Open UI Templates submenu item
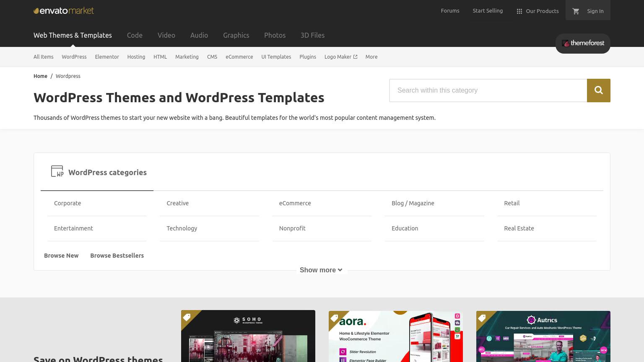This screenshot has height=362, width=644. point(276,57)
